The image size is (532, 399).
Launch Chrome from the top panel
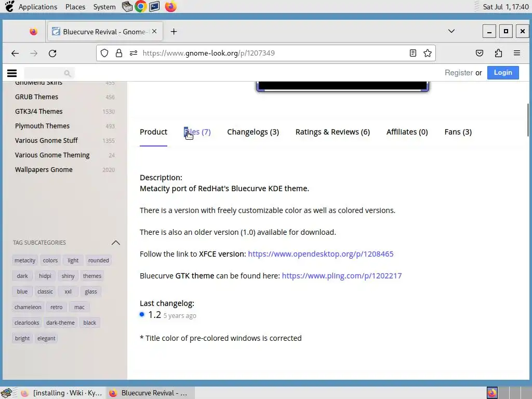click(x=140, y=6)
